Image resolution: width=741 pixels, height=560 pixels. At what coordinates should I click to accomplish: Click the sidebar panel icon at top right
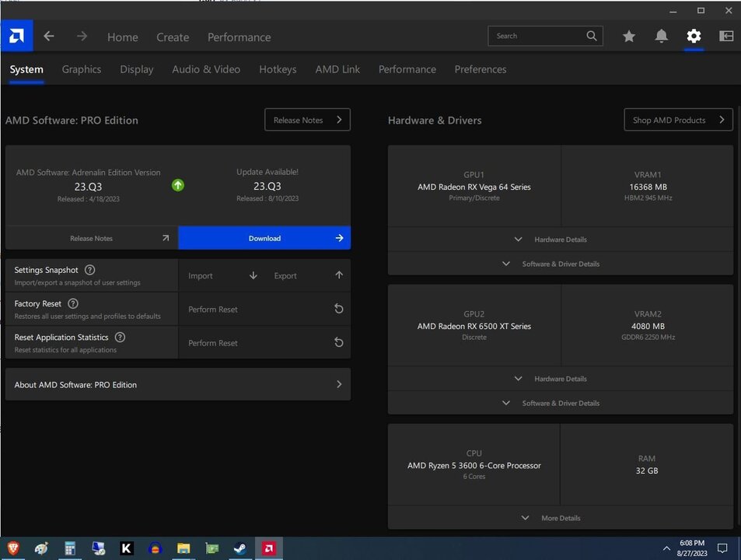726,37
